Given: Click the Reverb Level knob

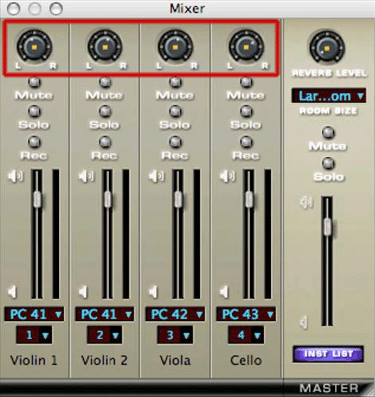Looking at the screenshot, I should [327, 48].
